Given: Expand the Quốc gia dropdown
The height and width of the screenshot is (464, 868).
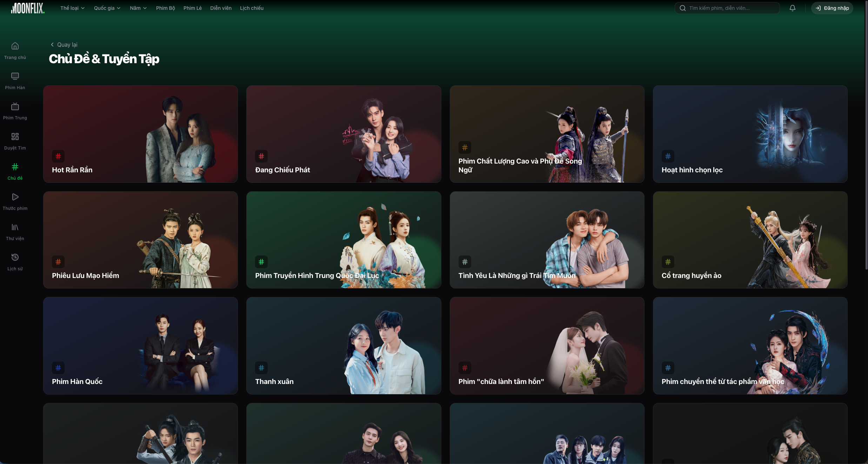Looking at the screenshot, I should coord(107,8).
